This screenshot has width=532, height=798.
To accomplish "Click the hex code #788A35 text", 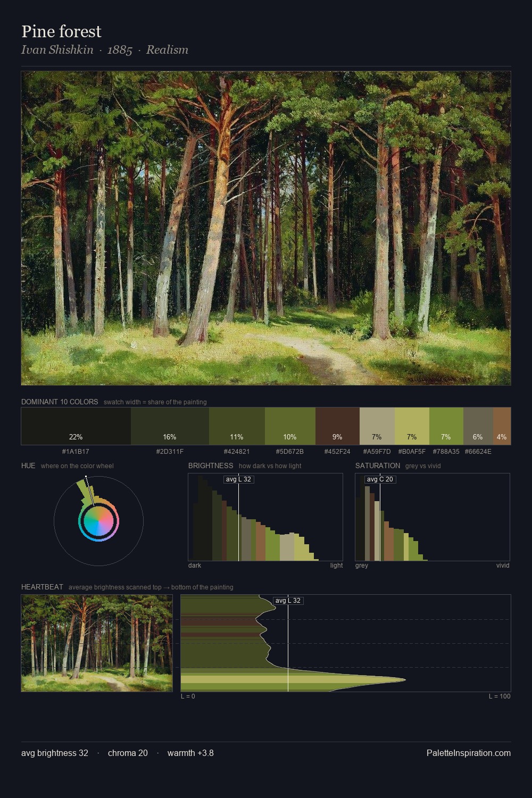I will [446, 452].
